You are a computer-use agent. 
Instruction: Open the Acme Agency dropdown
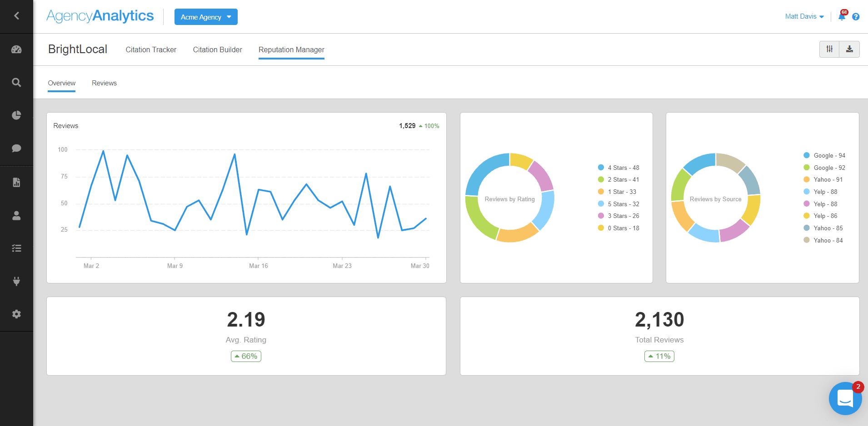[x=205, y=16]
